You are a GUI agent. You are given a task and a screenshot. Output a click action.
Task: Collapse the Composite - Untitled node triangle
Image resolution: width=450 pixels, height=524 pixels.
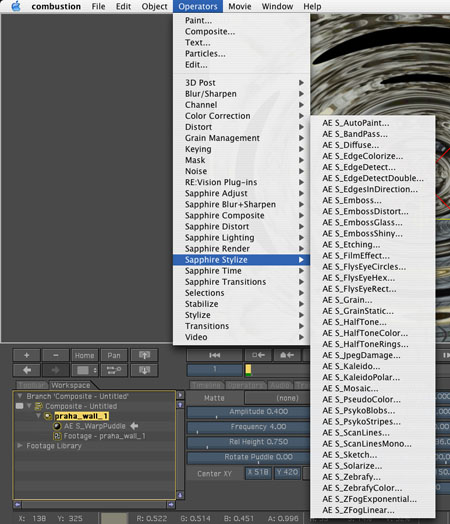click(29, 406)
